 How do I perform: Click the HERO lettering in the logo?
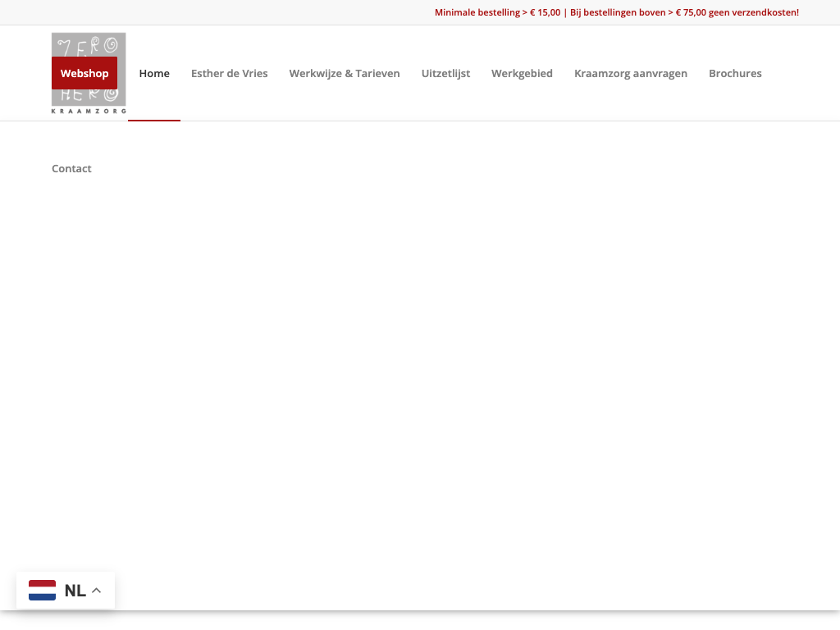(89, 96)
